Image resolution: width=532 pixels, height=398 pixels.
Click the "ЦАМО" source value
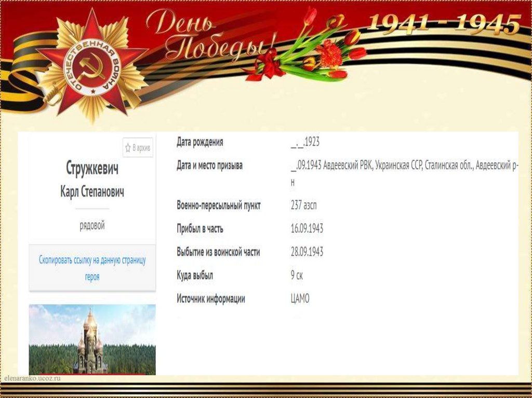300,299
